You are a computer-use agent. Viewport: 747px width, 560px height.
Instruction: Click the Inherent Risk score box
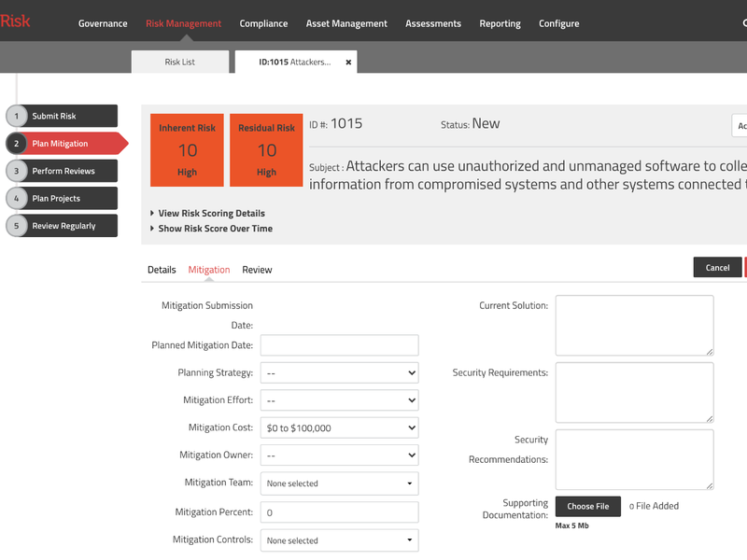[187, 150]
